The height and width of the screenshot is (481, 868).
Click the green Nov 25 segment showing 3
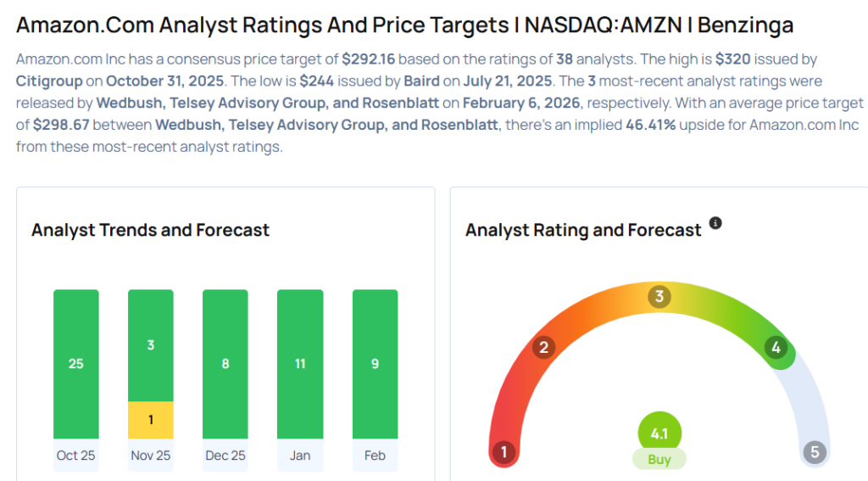(x=151, y=345)
